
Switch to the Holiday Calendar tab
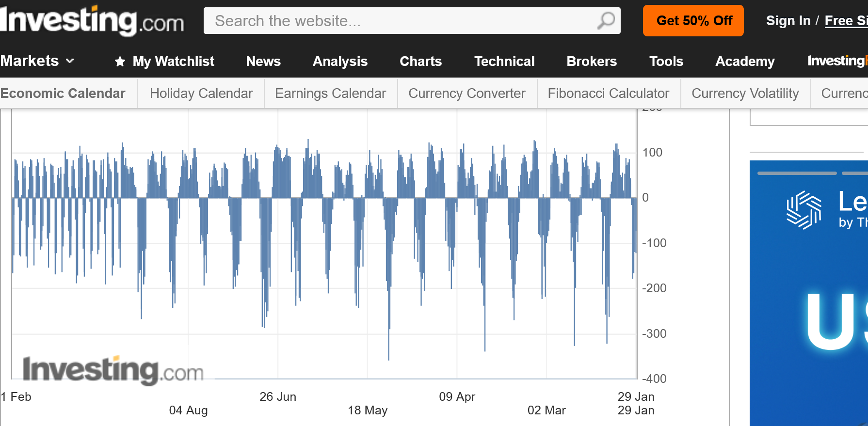pyautogui.click(x=201, y=93)
